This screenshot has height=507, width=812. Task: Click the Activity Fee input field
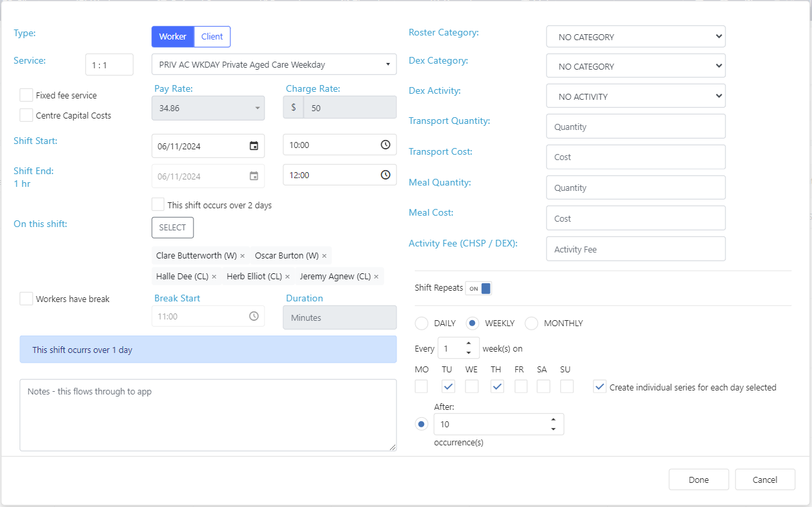click(636, 249)
